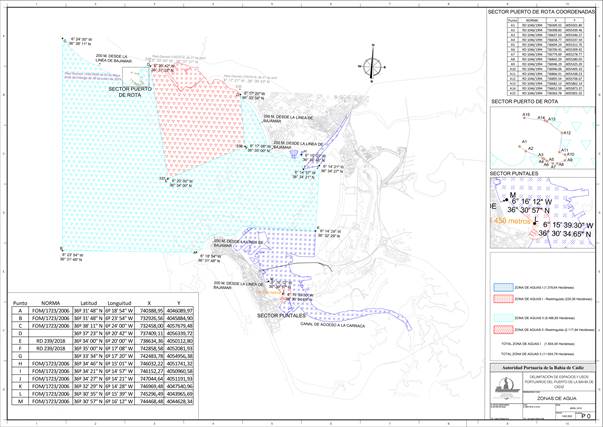Click the 'Y' column header in the bottom table
The width and height of the screenshot is (603, 427).
pos(179,303)
